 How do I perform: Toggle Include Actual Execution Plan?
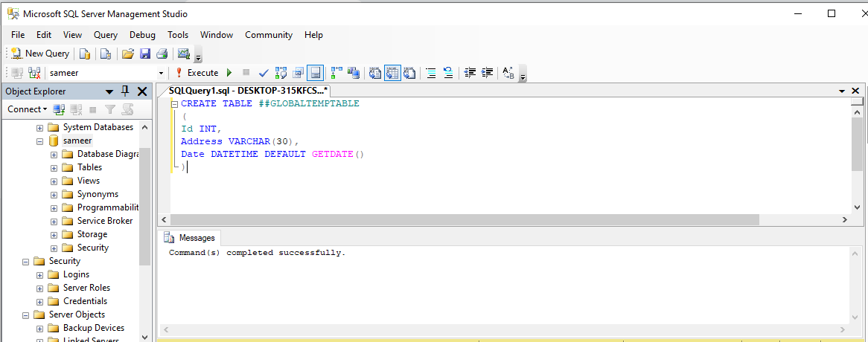(336, 72)
